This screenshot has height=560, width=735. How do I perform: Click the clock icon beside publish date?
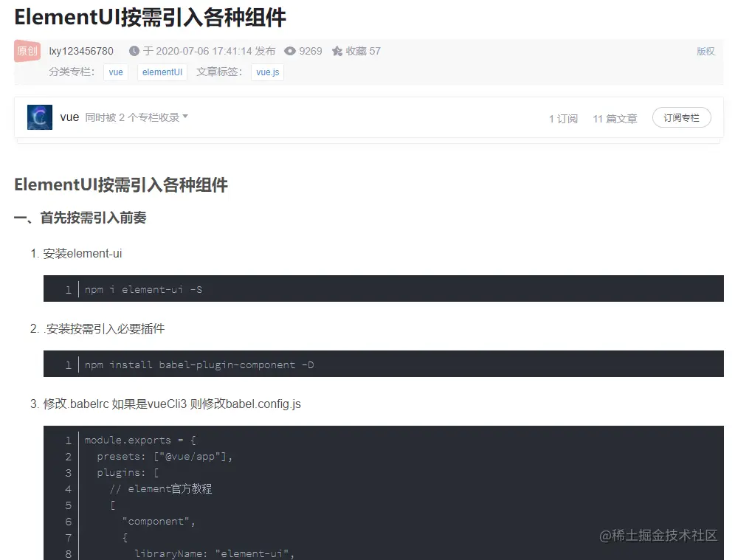134,51
